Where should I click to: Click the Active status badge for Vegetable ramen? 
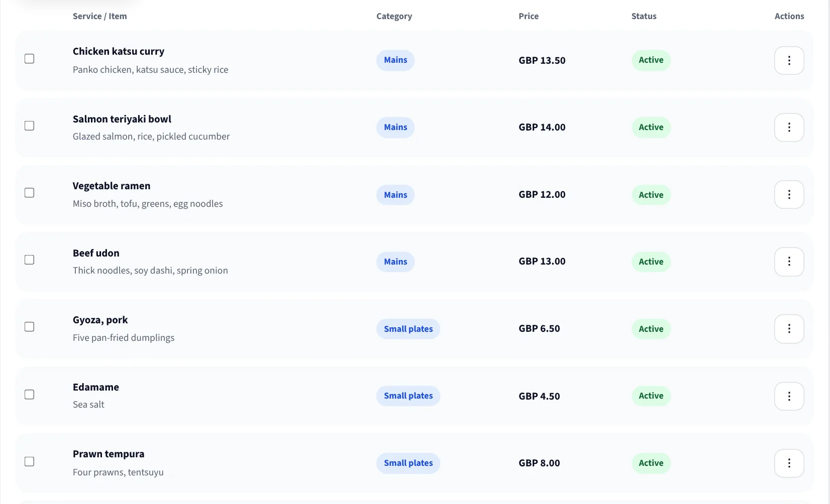tap(651, 195)
